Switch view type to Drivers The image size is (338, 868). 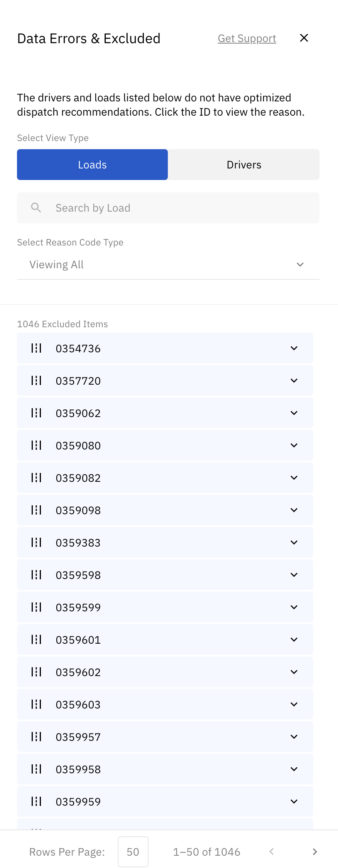[244, 165]
